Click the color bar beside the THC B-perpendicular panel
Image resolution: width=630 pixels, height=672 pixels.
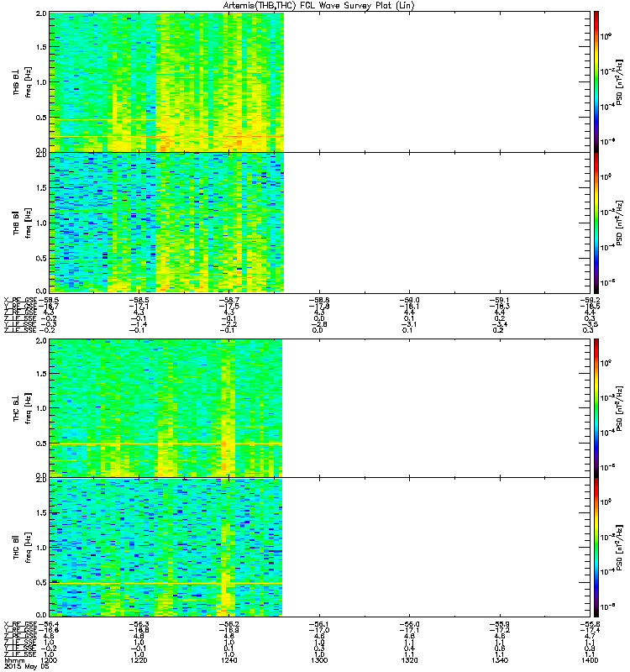pos(596,408)
